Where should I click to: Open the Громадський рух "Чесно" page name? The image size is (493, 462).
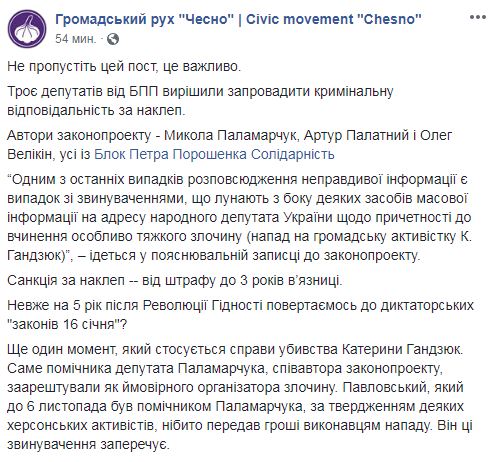(x=144, y=19)
